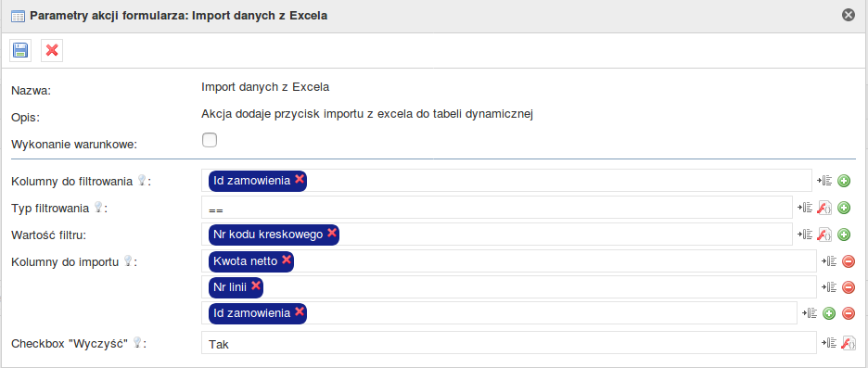Delete the Nr linii import row with red minus
This screenshot has height=368, width=868.
click(849, 287)
